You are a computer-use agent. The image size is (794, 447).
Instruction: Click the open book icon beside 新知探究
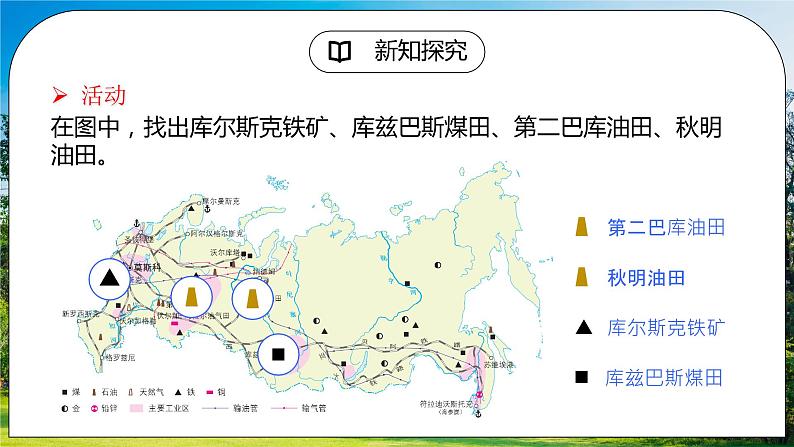(x=339, y=52)
